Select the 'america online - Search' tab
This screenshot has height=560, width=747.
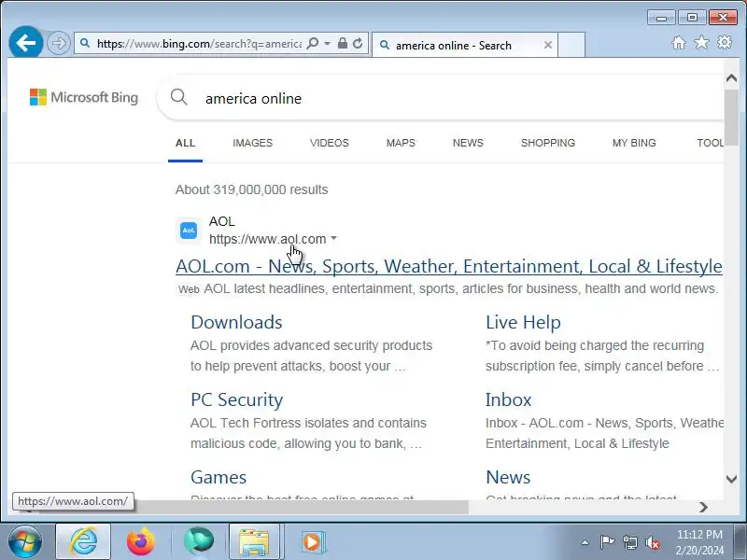(x=464, y=45)
